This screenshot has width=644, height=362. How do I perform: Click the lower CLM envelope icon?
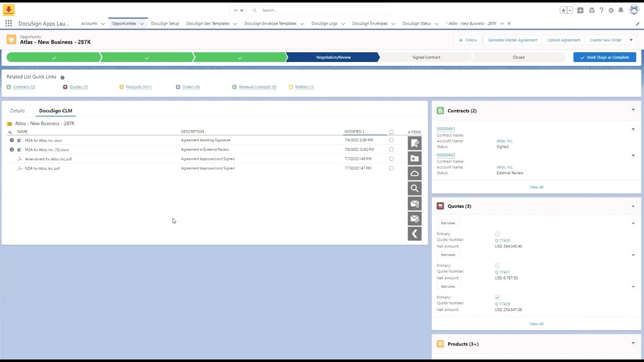click(x=415, y=219)
